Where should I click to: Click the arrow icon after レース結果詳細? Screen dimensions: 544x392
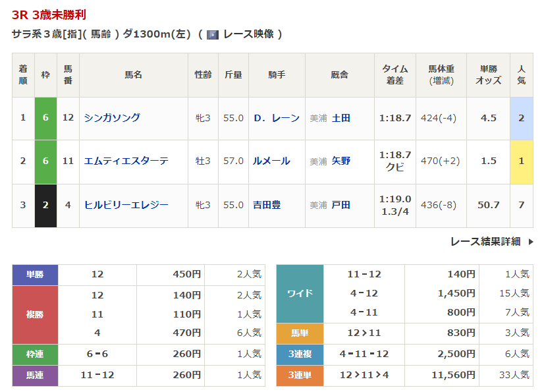(x=529, y=242)
